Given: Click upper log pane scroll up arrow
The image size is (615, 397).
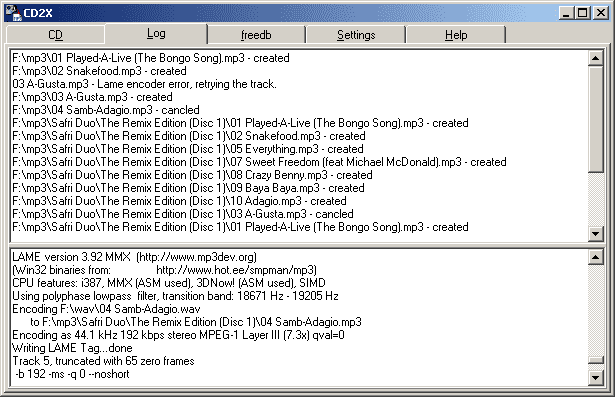Looking at the screenshot, I should pyautogui.click(x=595, y=58).
